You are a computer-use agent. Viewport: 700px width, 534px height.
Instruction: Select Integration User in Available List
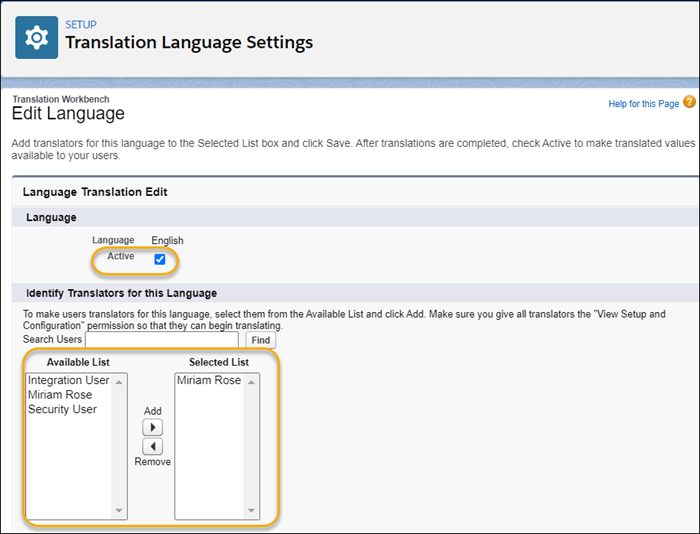69,381
